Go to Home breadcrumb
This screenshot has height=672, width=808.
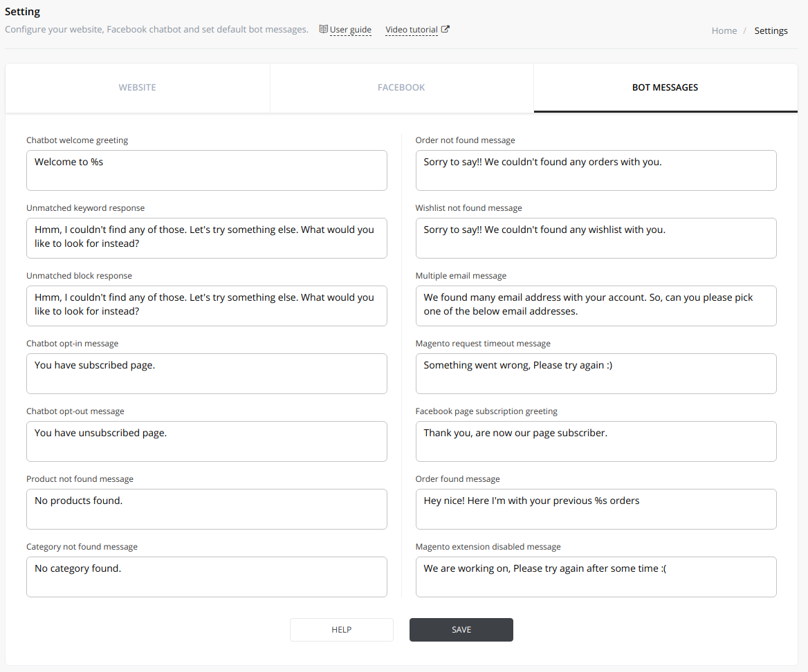point(724,31)
